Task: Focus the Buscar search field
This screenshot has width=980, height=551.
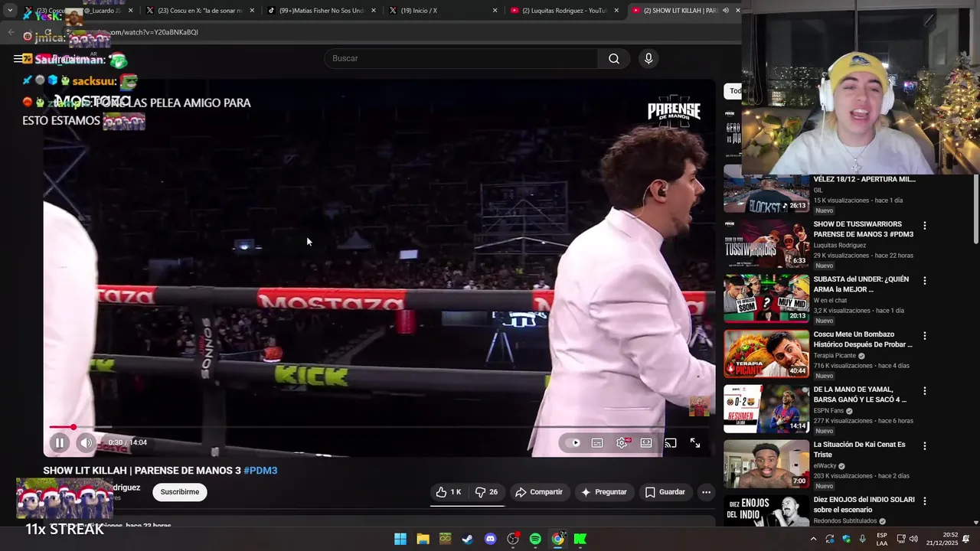Action: coord(462,58)
